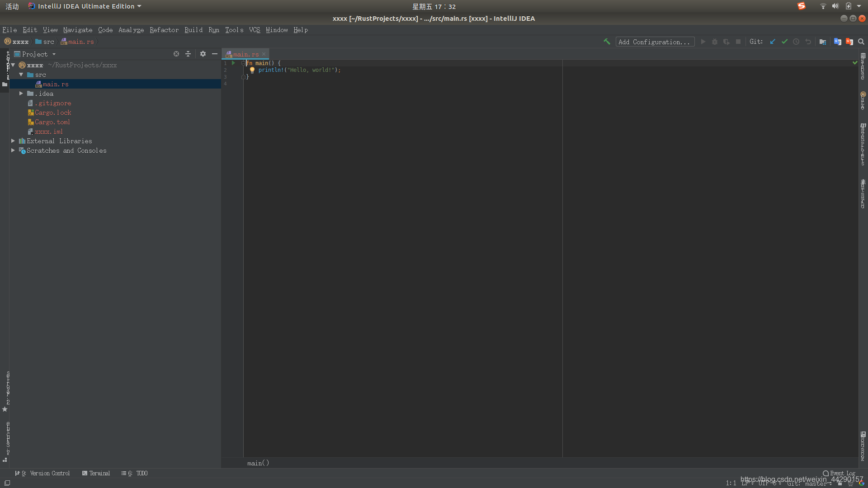Toggle the code folding marker on line 1
The height and width of the screenshot is (488, 868).
(243, 63)
